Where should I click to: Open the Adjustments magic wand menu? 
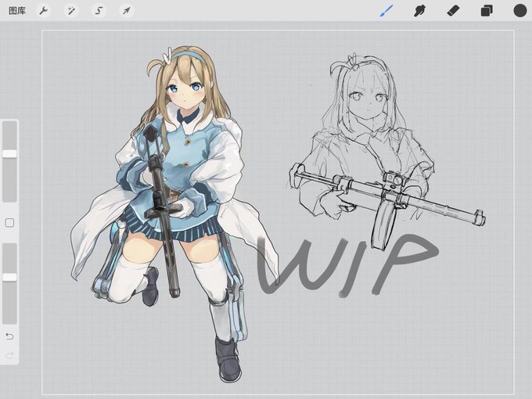(71, 11)
